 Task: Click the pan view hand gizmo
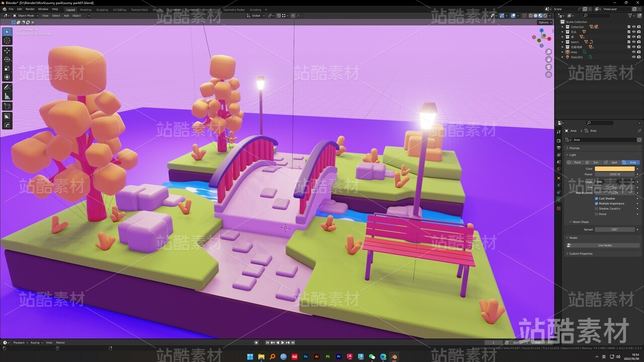pos(548,59)
